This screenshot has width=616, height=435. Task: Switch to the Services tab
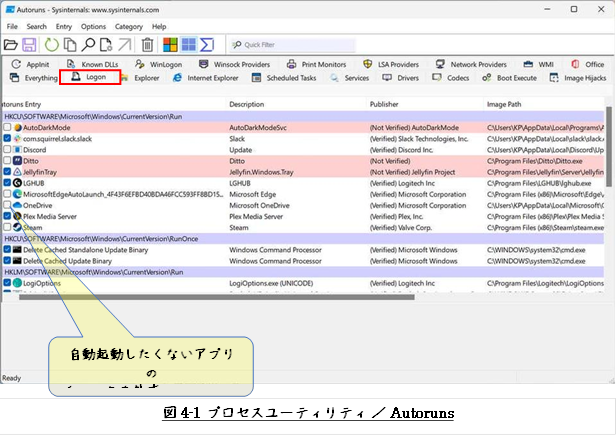tap(349, 78)
